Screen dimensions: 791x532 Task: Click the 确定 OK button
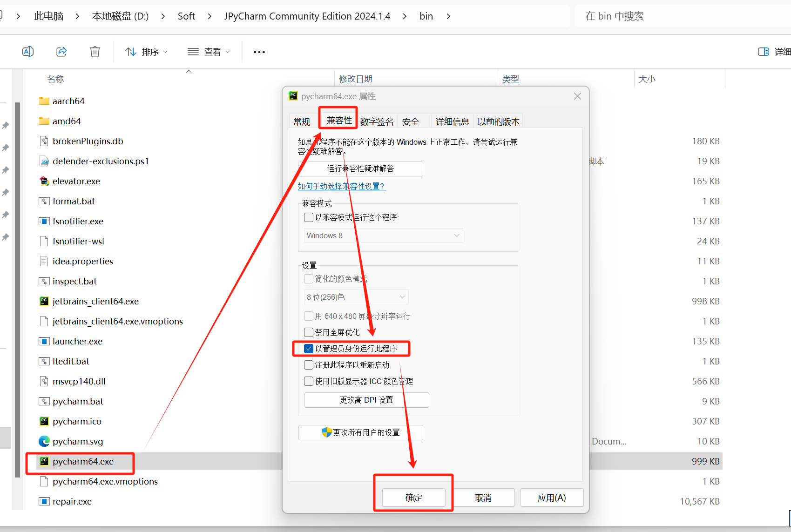413,498
